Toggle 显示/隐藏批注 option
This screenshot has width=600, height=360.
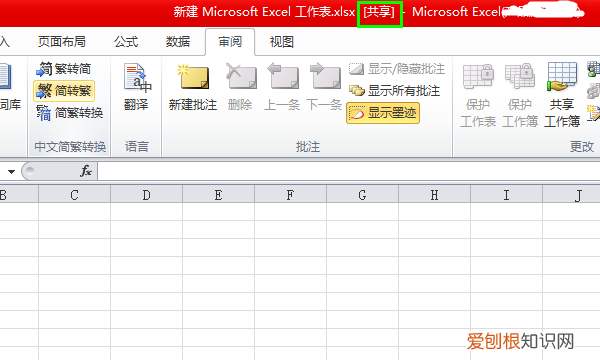396,69
